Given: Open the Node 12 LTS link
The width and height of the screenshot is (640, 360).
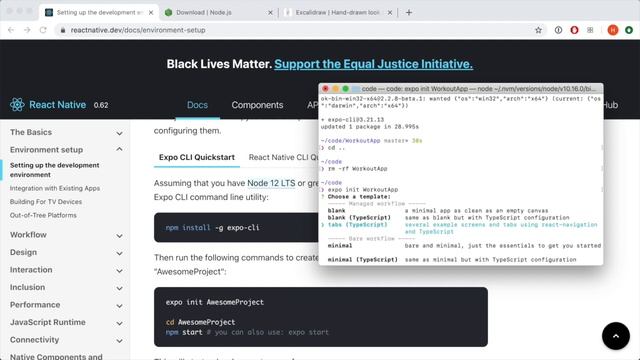Looking at the screenshot, I should tap(271, 183).
